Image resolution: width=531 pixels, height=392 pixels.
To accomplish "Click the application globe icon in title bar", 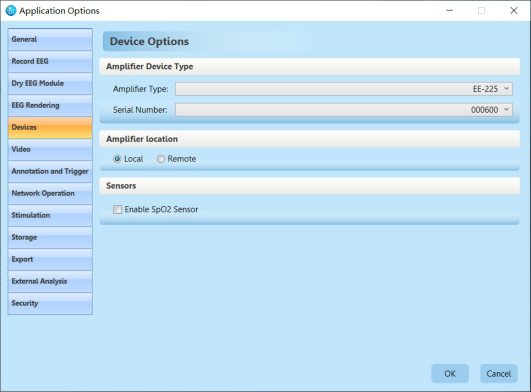I will click(11, 10).
